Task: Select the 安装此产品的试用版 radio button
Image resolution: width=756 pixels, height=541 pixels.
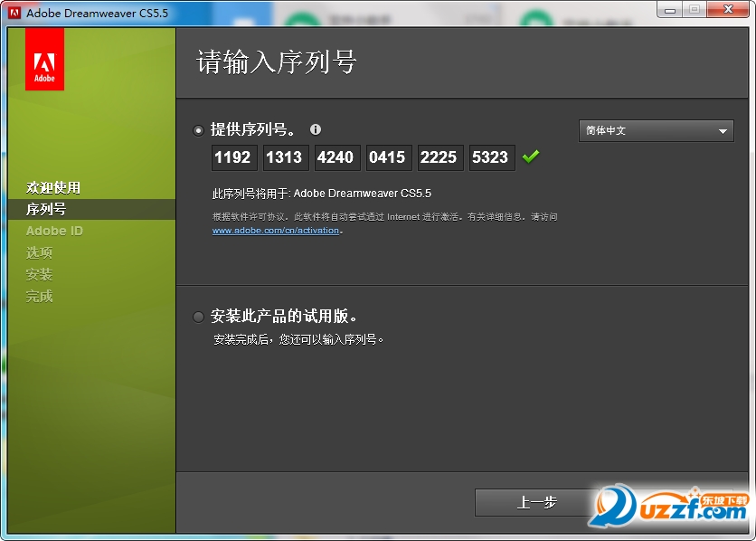Action: point(198,317)
